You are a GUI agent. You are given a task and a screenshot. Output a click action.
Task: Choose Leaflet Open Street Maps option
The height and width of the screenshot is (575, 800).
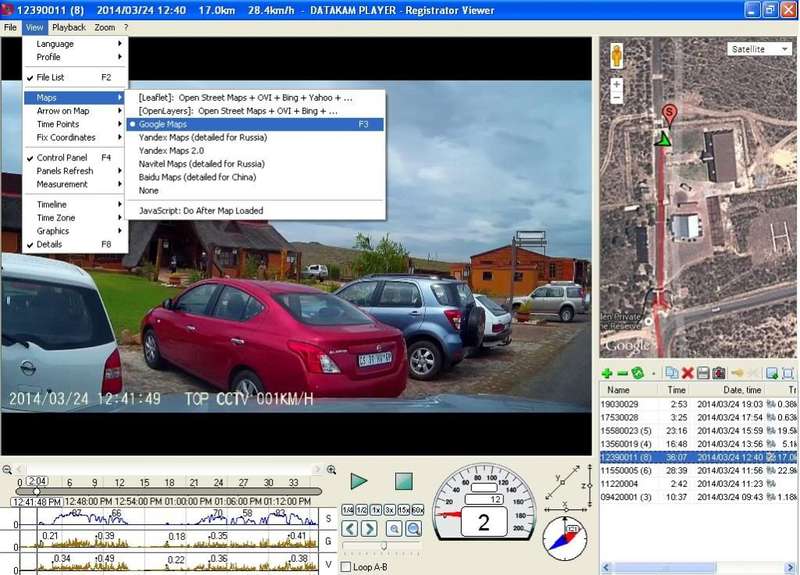255,97
